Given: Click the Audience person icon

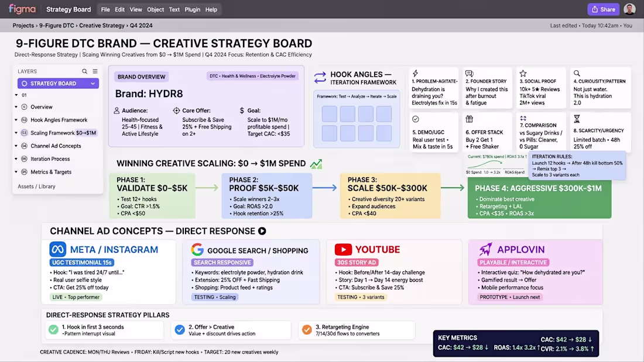Looking at the screenshot, I should click(117, 111).
